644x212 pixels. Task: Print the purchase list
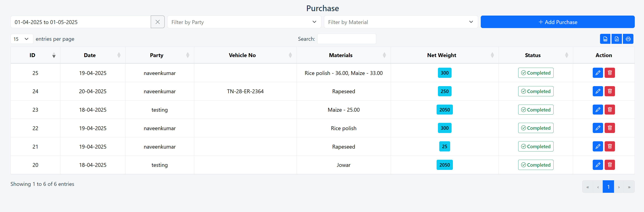click(628, 39)
